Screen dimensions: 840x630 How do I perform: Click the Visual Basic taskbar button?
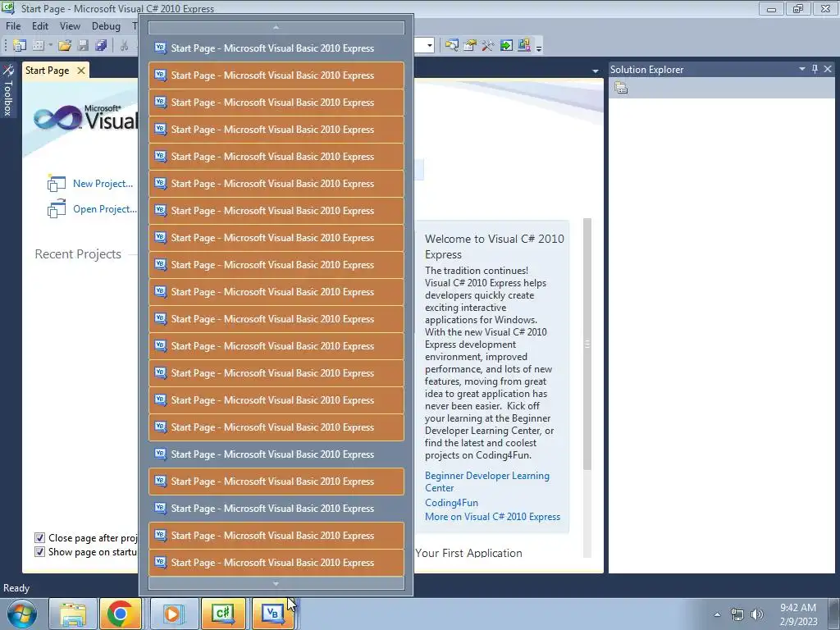(x=272, y=614)
